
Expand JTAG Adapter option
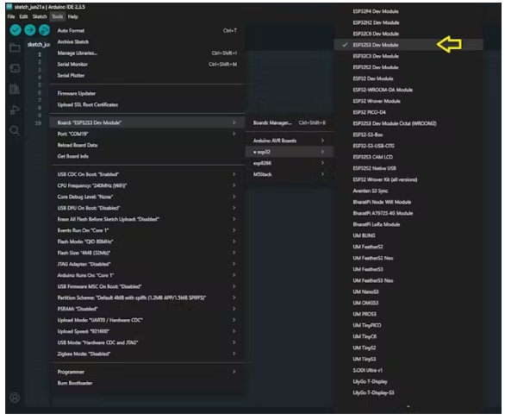click(147, 264)
